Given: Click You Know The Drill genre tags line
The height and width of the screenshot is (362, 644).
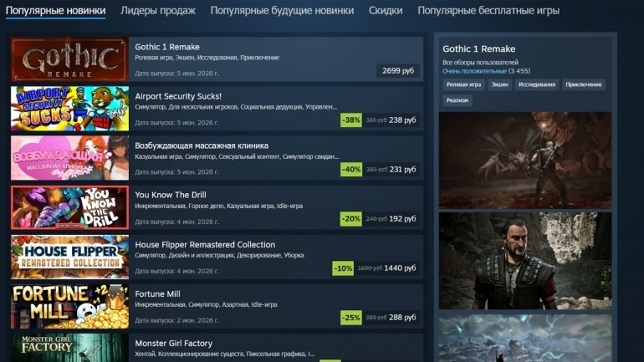Looking at the screenshot, I should (219, 206).
